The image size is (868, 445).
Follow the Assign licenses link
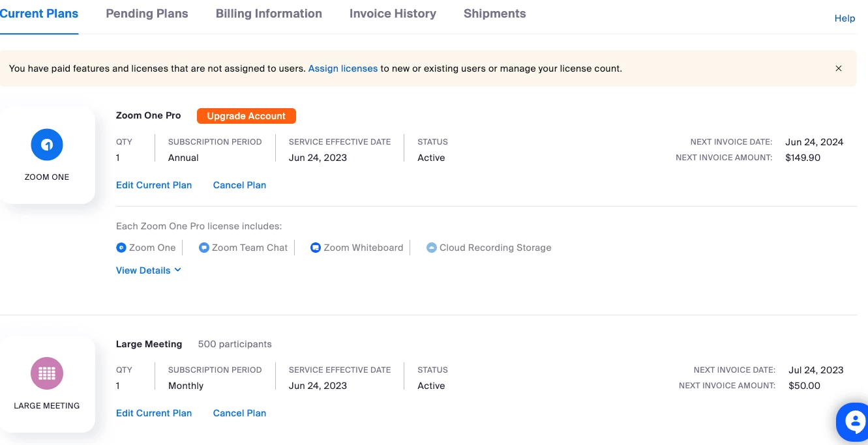343,68
